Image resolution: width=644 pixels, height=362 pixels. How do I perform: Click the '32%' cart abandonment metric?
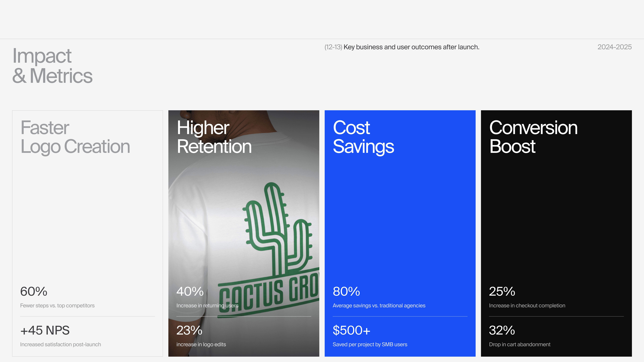click(502, 330)
